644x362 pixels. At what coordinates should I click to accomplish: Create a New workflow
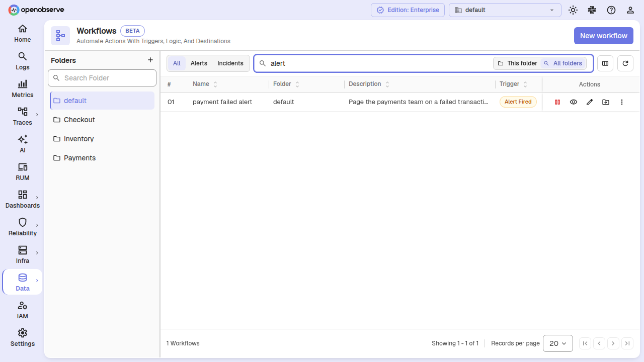(x=604, y=36)
